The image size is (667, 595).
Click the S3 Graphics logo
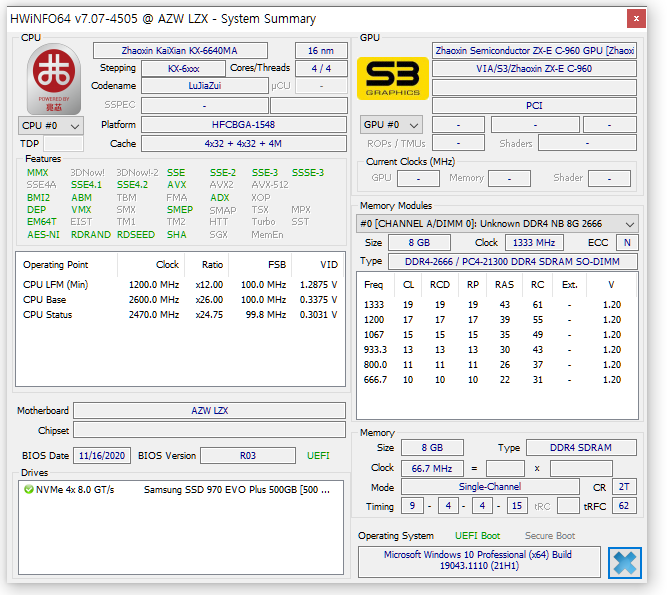[x=393, y=78]
